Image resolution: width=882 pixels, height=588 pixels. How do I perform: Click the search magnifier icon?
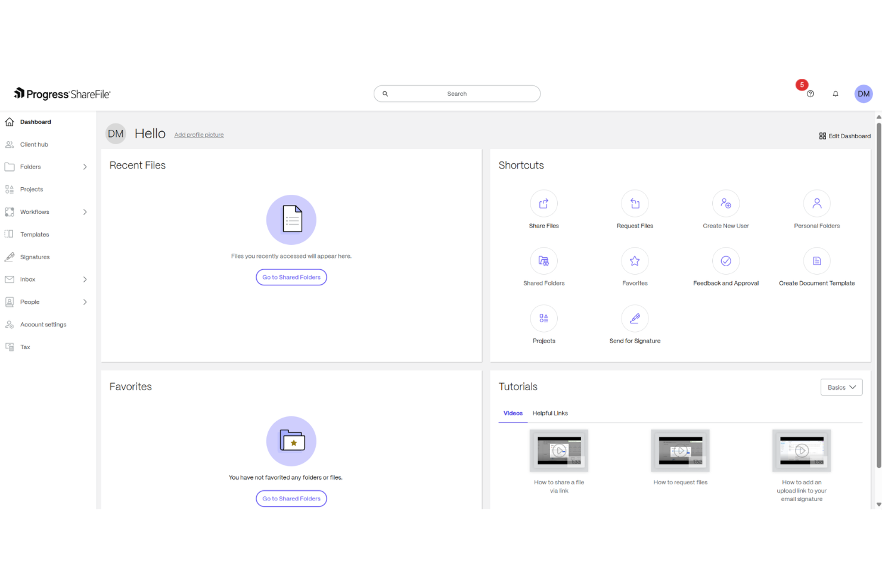[x=385, y=94]
